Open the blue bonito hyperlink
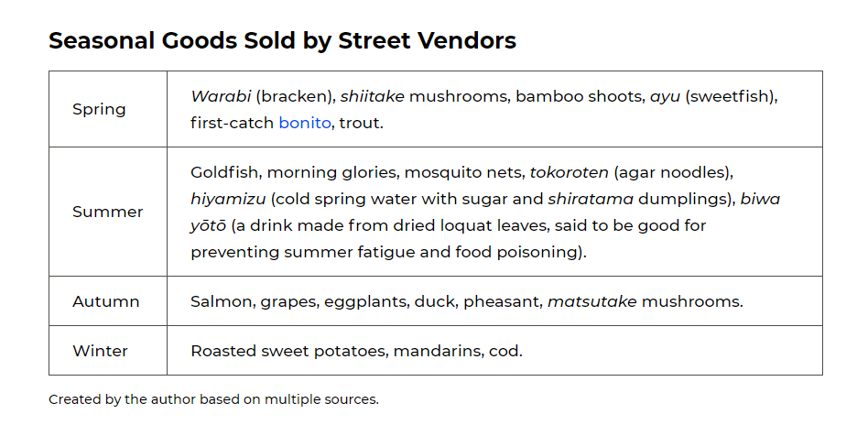 (x=305, y=123)
